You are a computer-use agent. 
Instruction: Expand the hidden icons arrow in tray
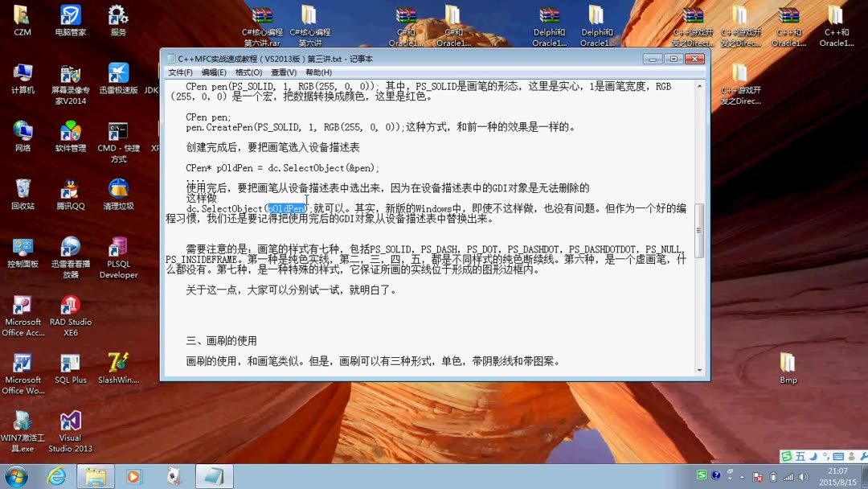click(742, 476)
